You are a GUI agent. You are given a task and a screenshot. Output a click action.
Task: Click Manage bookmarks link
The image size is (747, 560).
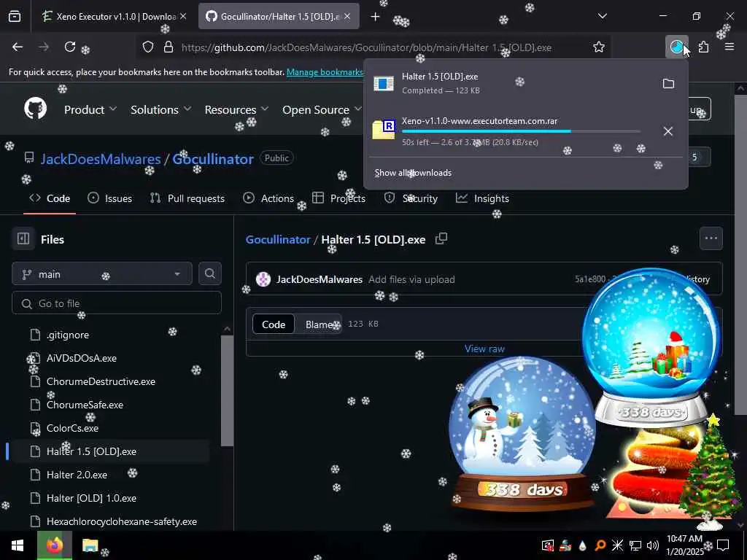tap(325, 72)
